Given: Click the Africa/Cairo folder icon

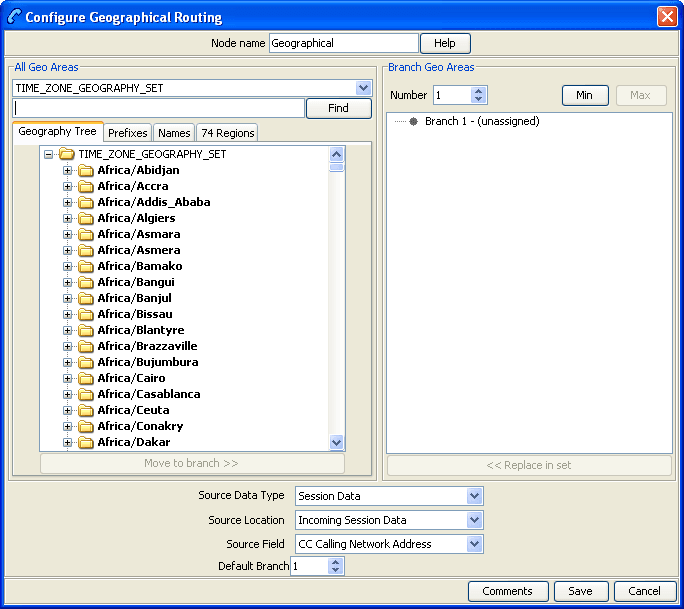Looking at the screenshot, I should tap(86, 378).
